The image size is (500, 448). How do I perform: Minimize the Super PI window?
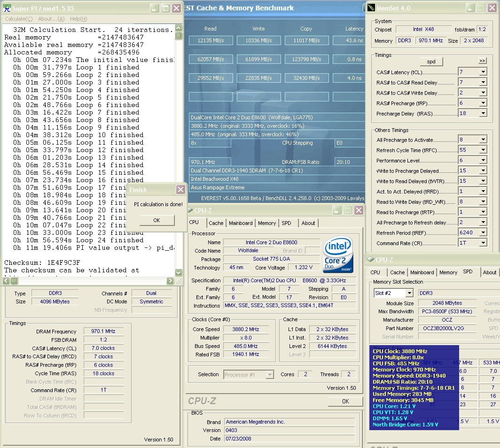(155, 8)
